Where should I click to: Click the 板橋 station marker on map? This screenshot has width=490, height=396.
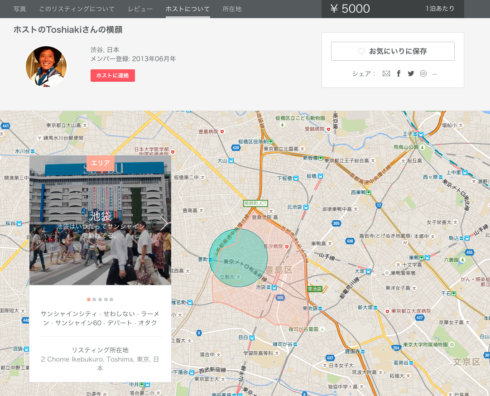coord(320,176)
